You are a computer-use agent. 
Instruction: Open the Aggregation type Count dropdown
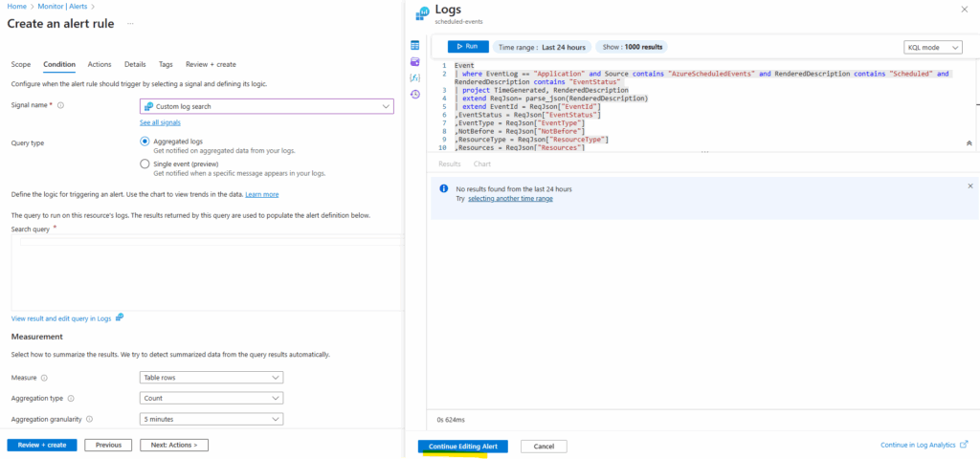212,399
